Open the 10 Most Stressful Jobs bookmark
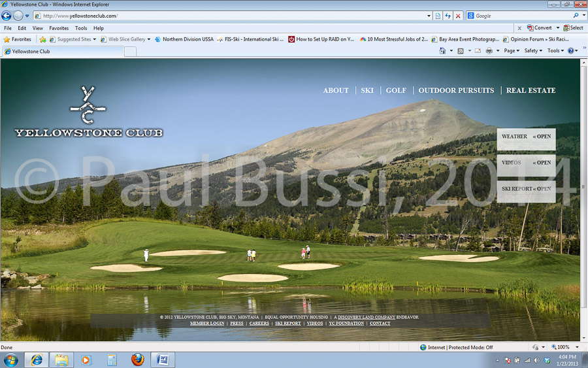This screenshot has width=588, height=368. (x=394, y=39)
